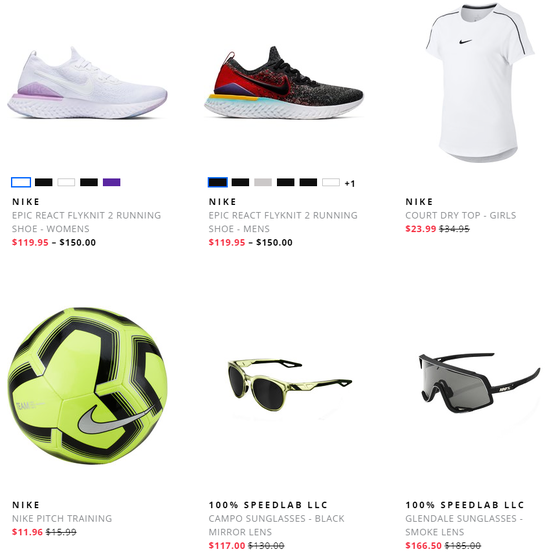
Task: Open womens Epic React Flyknit shoe image
Action: (87, 83)
